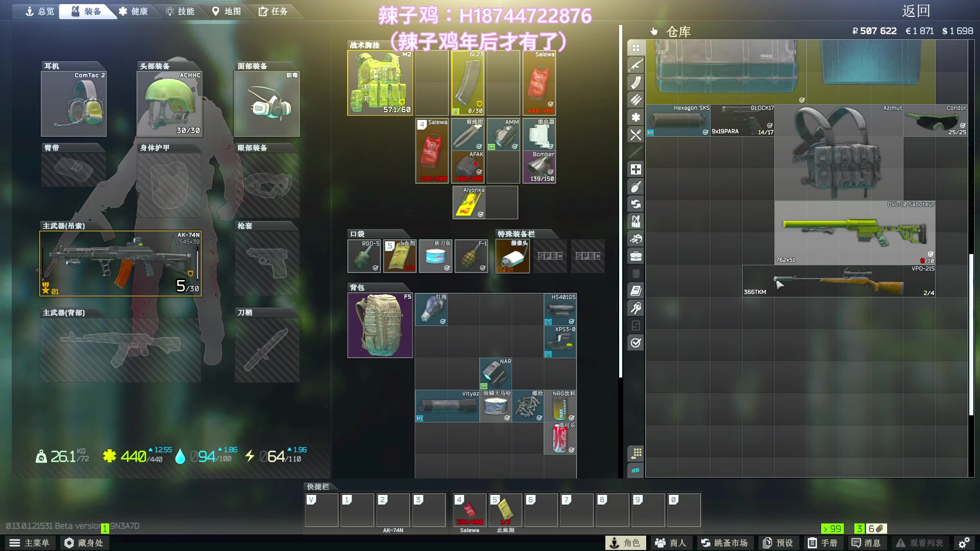Click the ₽ 507 622 rouble balance

875,31
